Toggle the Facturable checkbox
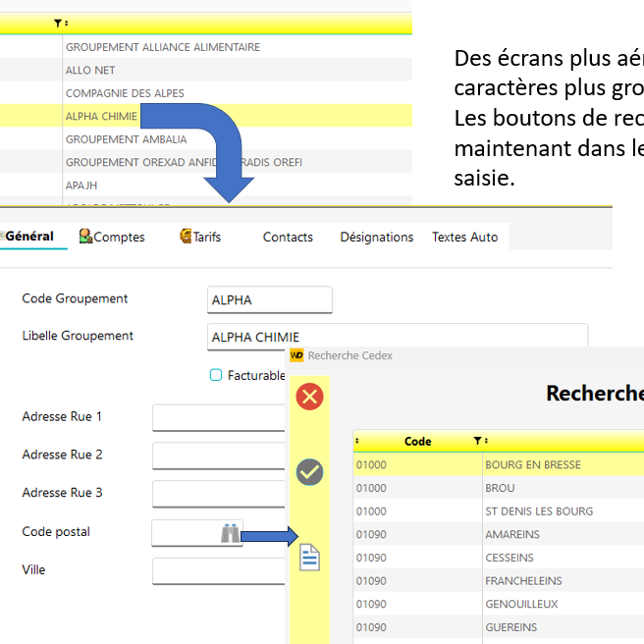 point(216,374)
